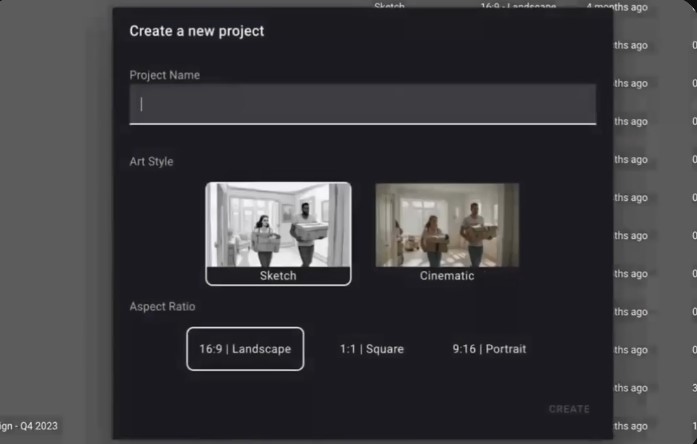Choose the 1:1 | Square aspect ratio

(x=372, y=349)
